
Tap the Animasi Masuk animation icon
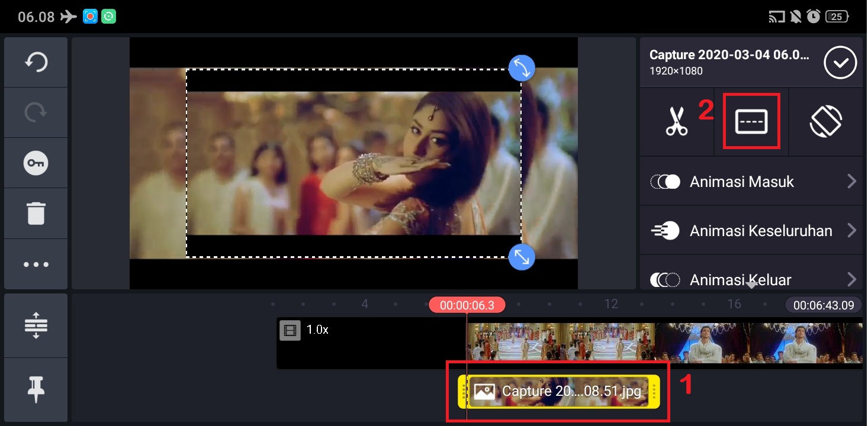coord(666,182)
